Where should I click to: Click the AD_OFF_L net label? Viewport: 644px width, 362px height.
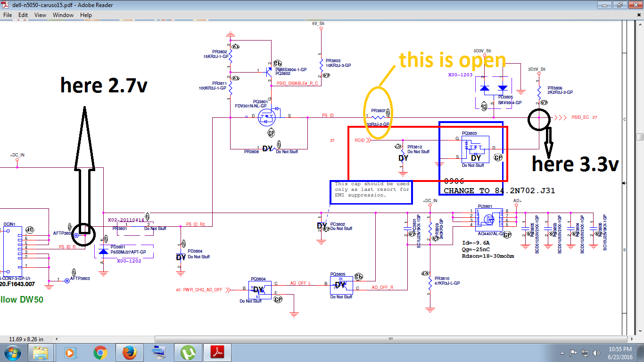300,283
